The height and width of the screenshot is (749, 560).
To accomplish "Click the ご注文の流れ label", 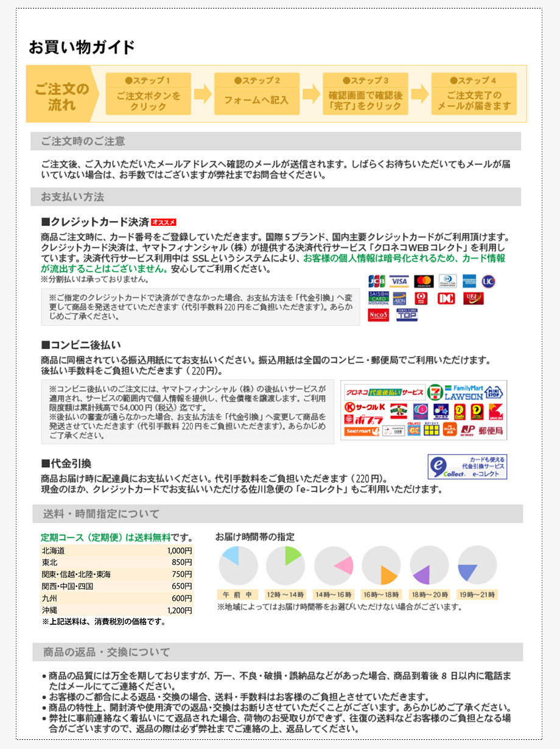I will click(x=61, y=96).
